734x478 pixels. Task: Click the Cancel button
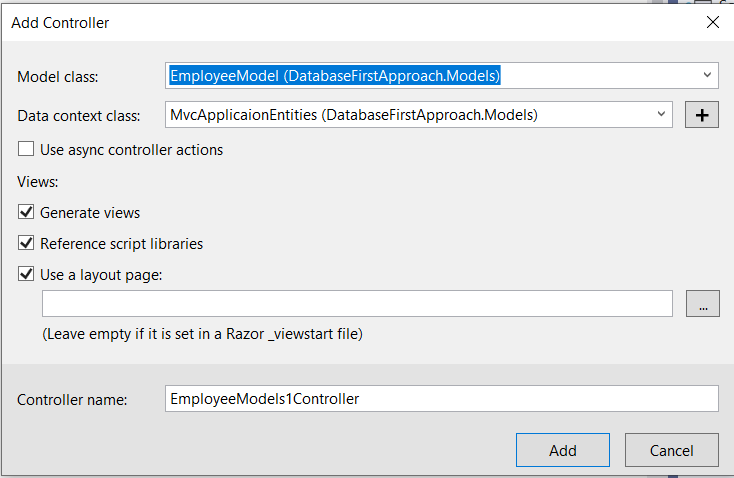pyautogui.click(x=672, y=450)
